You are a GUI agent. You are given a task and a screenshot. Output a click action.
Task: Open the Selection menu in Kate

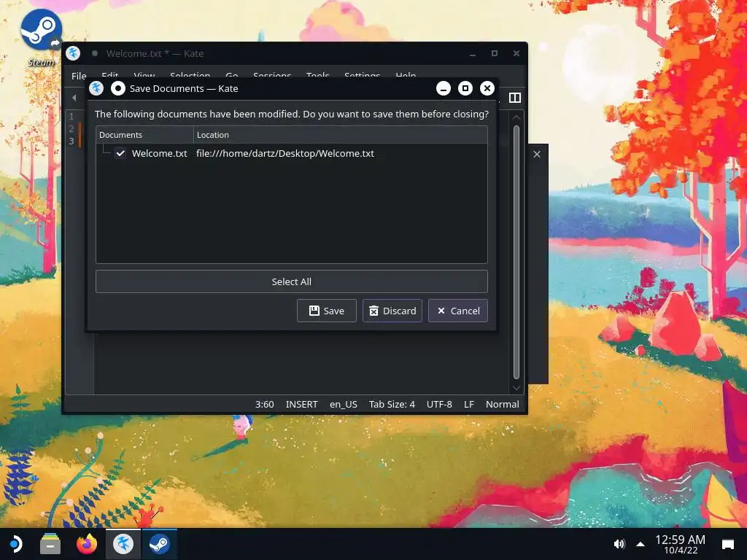click(x=190, y=75)
